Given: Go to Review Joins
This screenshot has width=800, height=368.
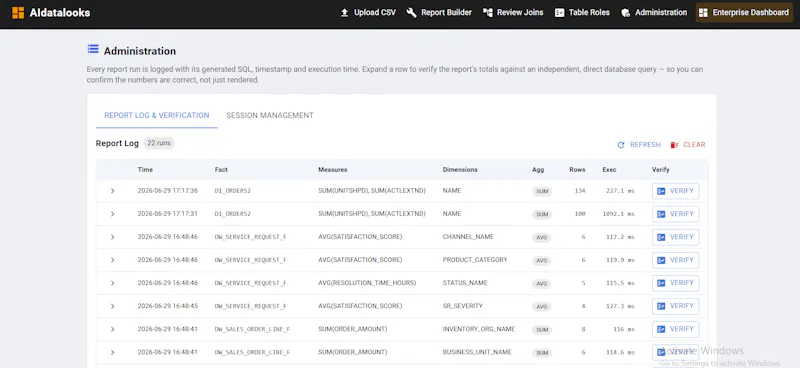Looking at the screenshot, I should [513, 13].
